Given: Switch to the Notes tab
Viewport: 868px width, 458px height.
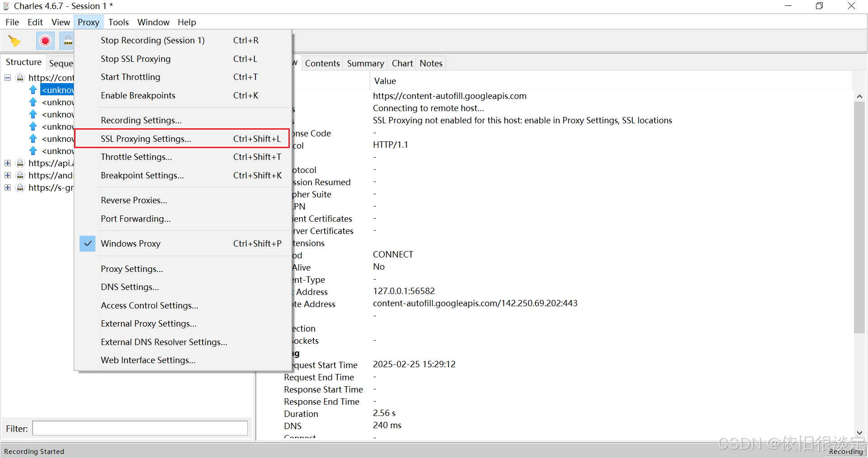Looking at the screenshot, I should pyautogui.click(x=431, y=63).
